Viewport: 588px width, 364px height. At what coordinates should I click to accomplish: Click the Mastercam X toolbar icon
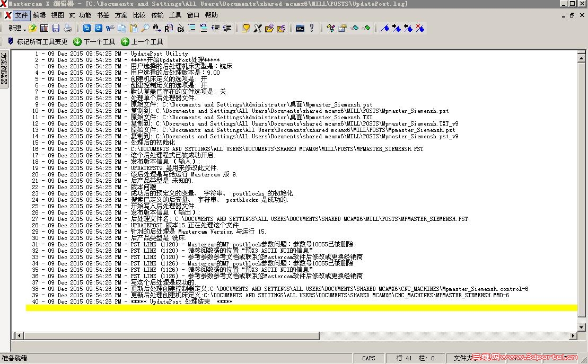[258, 28]
